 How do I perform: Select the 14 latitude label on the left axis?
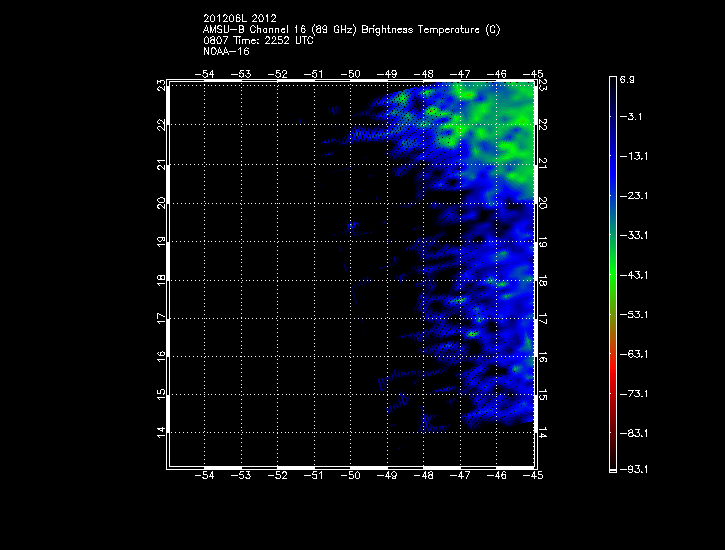tap(161, 432)
